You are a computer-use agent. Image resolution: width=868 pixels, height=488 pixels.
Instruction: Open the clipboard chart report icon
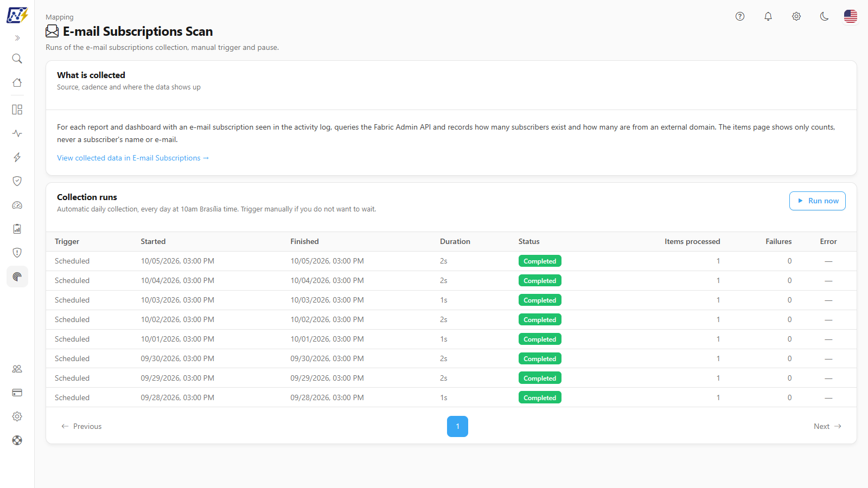click(17, 229)
